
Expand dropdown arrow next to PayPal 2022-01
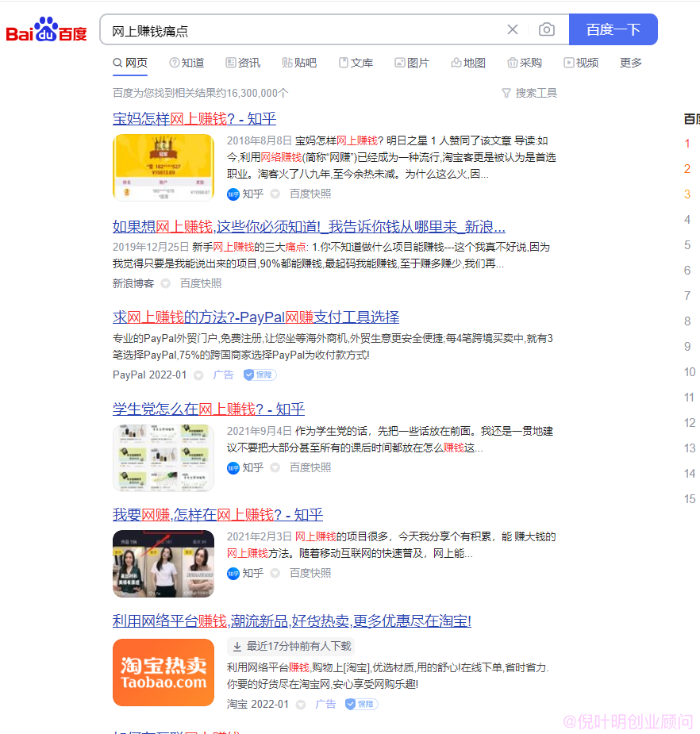(x=198, y=375)
